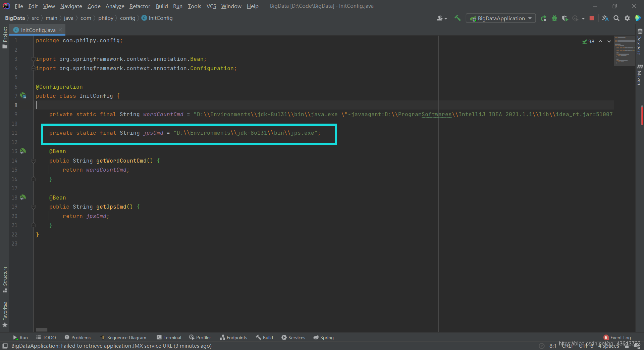Toggle fold end marker on line 21
644x350 pixels.
(x=33, y=225)
